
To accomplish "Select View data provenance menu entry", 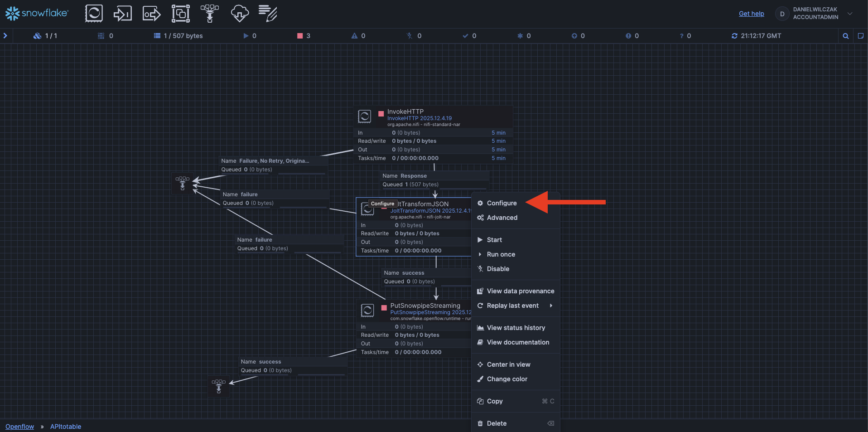I will [x=520, y=291].
